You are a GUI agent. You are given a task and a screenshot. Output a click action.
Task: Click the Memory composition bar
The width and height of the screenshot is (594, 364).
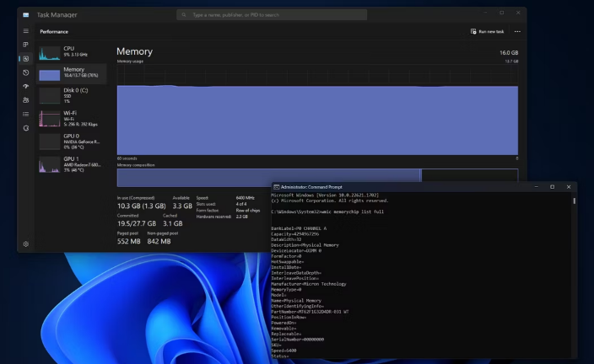[317, 178]
